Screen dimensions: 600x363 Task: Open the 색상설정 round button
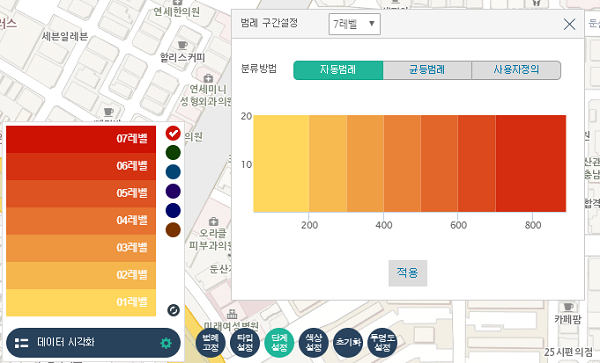[x=313, y=342]
